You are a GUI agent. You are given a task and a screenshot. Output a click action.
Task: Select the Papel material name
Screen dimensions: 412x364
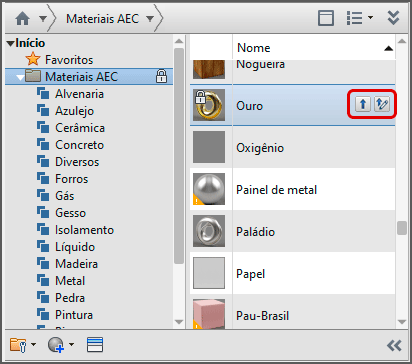click(x=250, y=274)
